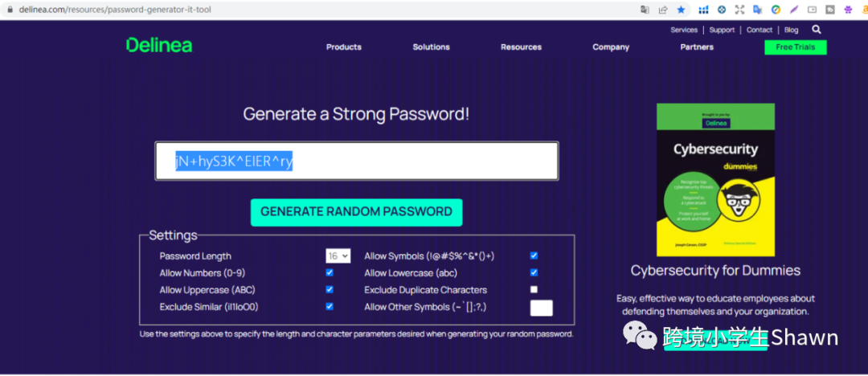This screenshot has width=868, height=376.
Task: Click the fullscreen arrows extension icon
Action: pyautogui.click(x=739, y=10)
